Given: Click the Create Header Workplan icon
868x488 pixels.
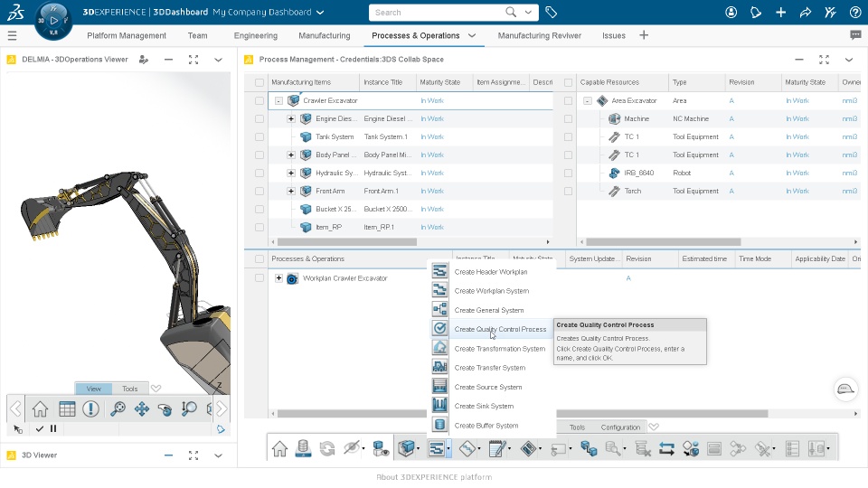Looking at the screenshot, I should click(x=439, y=271).
